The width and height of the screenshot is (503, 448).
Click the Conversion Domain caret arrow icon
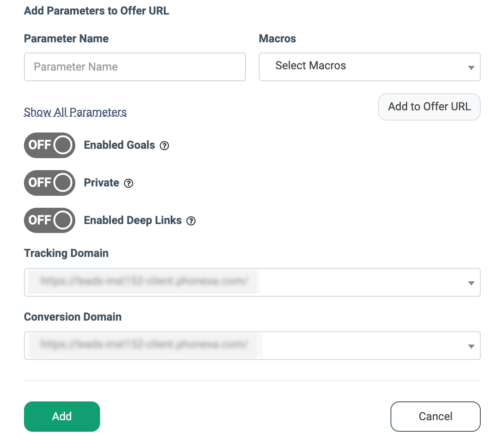(x=471, y=346)
